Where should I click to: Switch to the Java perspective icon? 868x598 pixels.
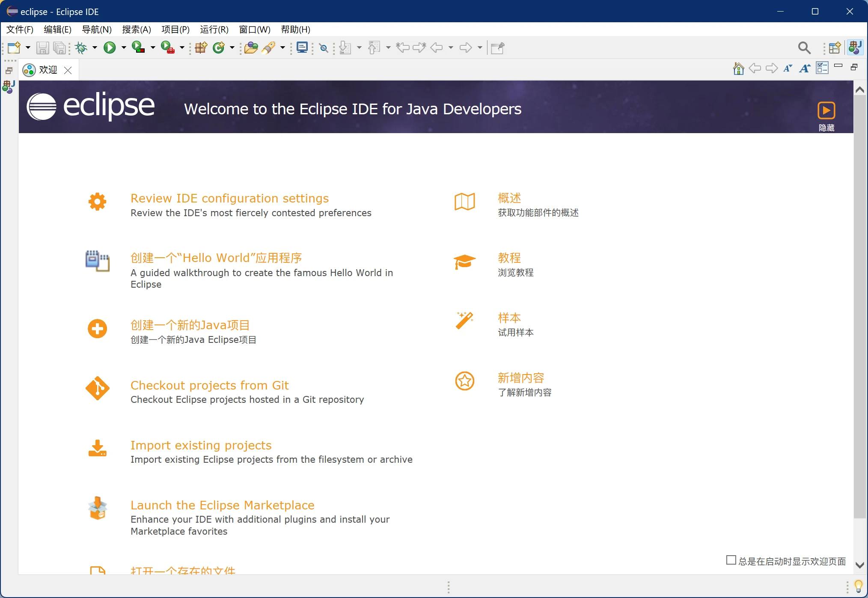tap(855, 48)
